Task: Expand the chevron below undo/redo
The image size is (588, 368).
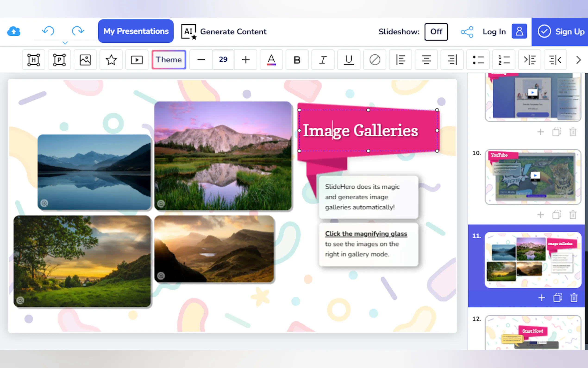Action: [x=65, y=43]
